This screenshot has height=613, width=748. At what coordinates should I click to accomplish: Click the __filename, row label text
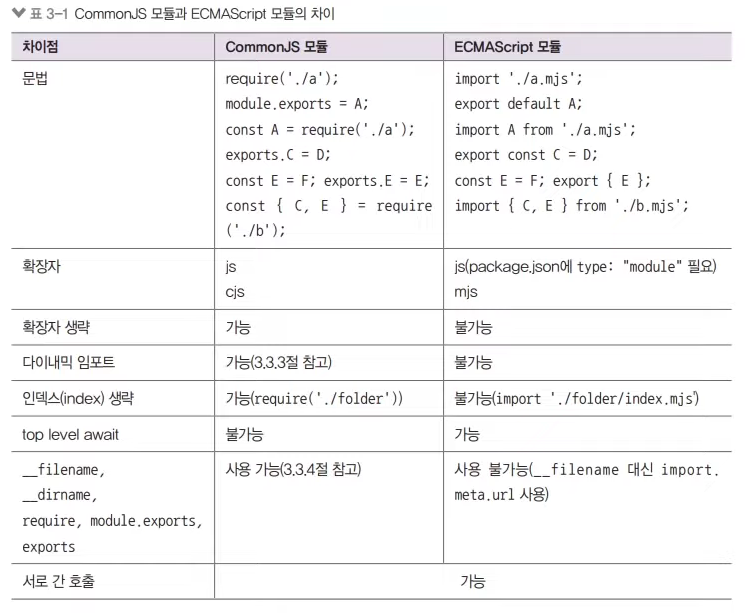(63, 470)
